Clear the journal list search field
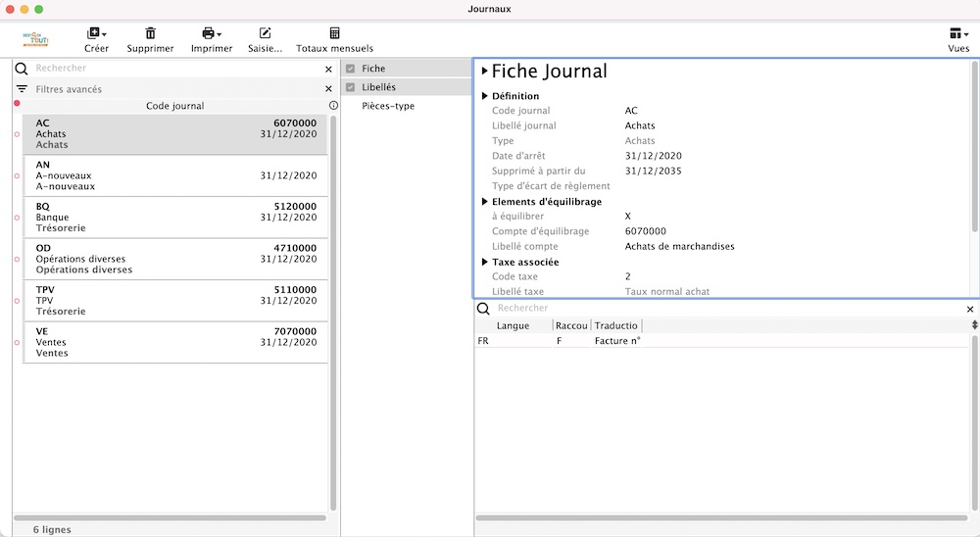The height and width of the screenshot is (537, 980). [328, 70]
